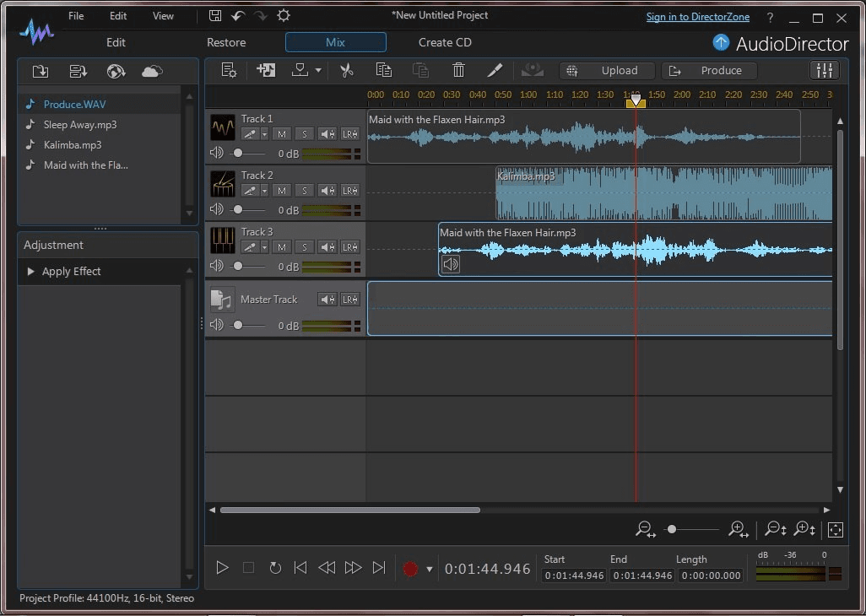Open the File menu
This screenshot has width=866, height=616.
[76, 16]
